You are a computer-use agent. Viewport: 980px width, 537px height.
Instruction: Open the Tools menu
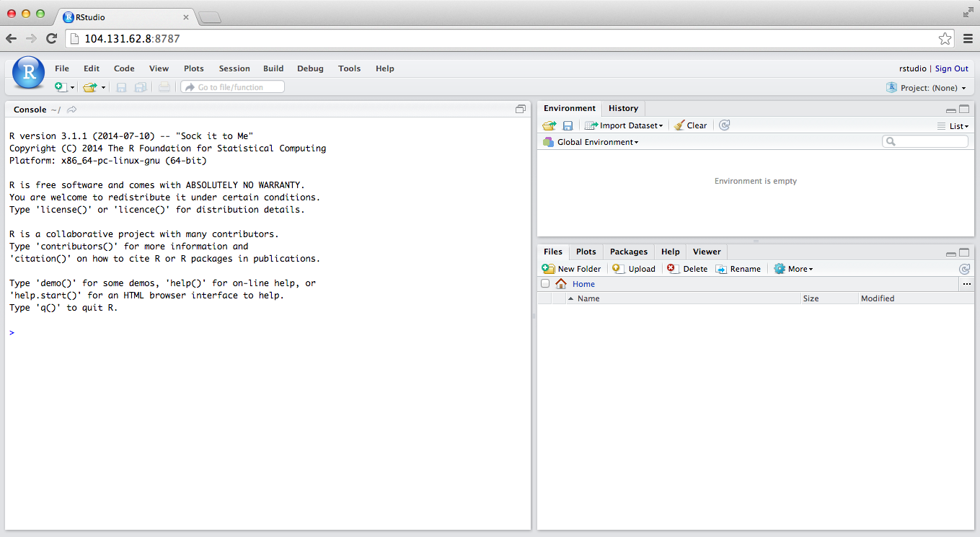pyautogui.click(x=349, y=68)
